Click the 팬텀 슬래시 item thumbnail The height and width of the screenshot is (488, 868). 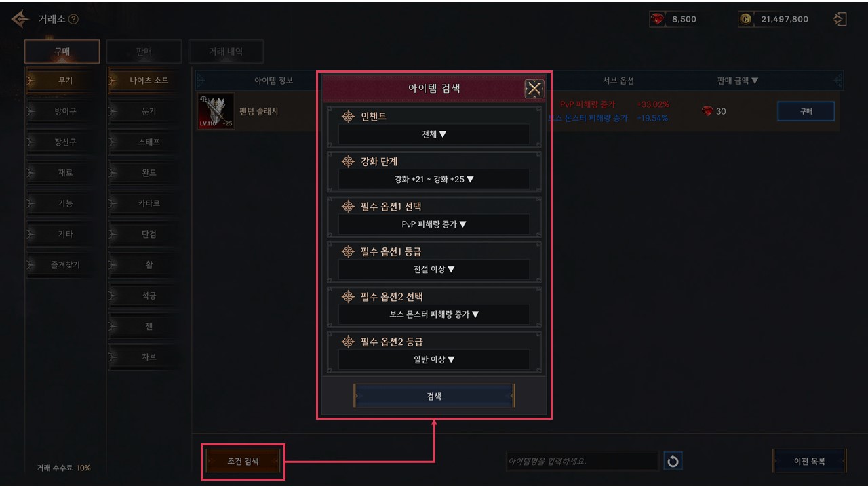click(x=216, y=111)
